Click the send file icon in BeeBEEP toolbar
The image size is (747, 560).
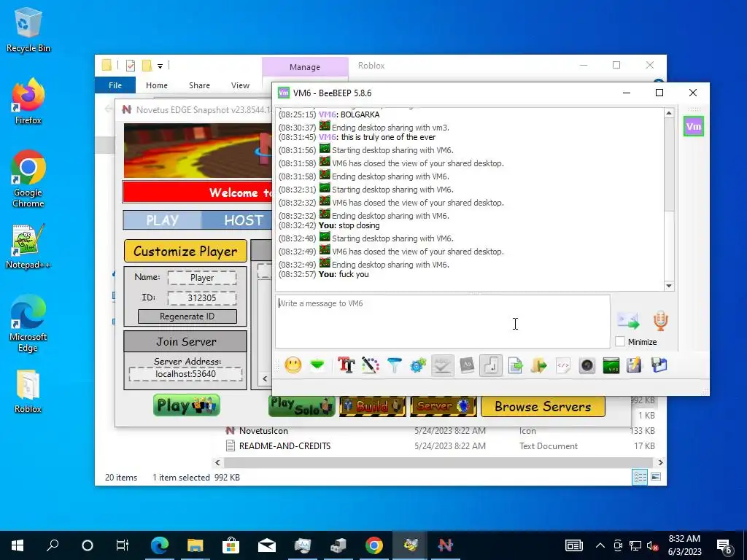pyautogui.click(x=515, y=365)
